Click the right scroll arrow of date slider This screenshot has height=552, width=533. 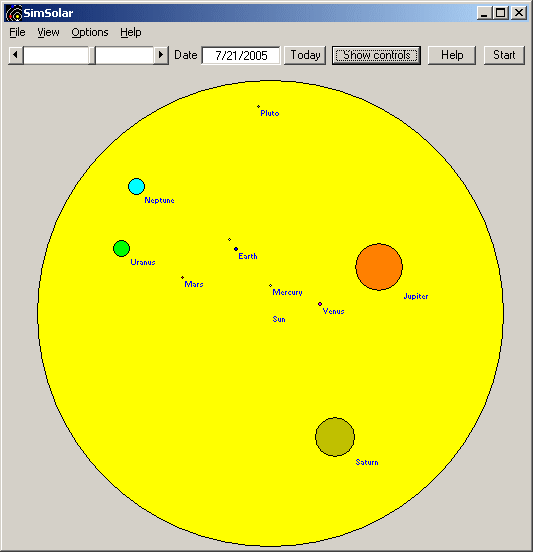click(x=161, y=55)
